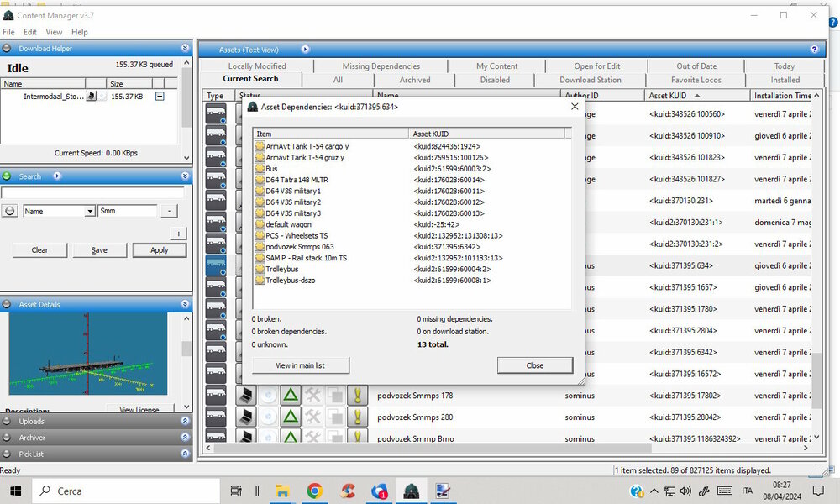This screenshot has height=504, width=840.
Task: Click wagon type icon for podvozek Smmps 178
Action: pyautogui.click(x=216, y=396)
